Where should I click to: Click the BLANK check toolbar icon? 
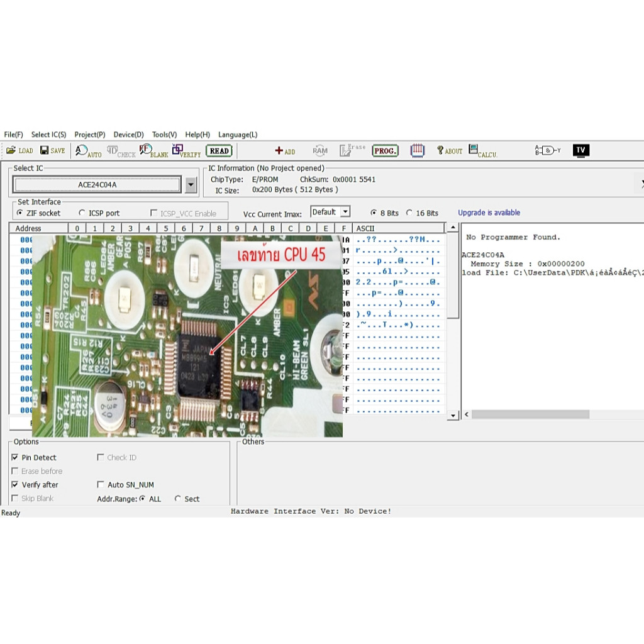[153, 151]
